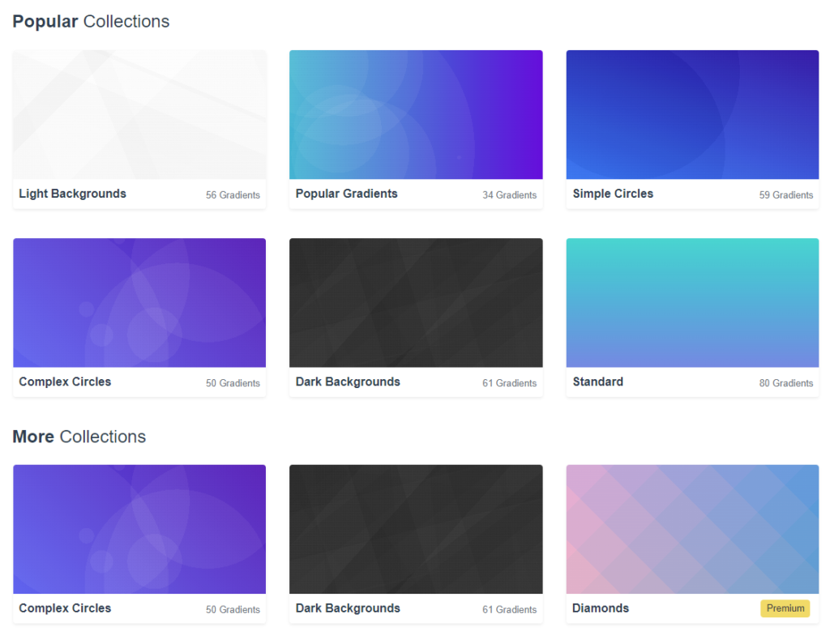830x644 pixels.
Task: Click the More Collections heading
Action: (79, 437)
